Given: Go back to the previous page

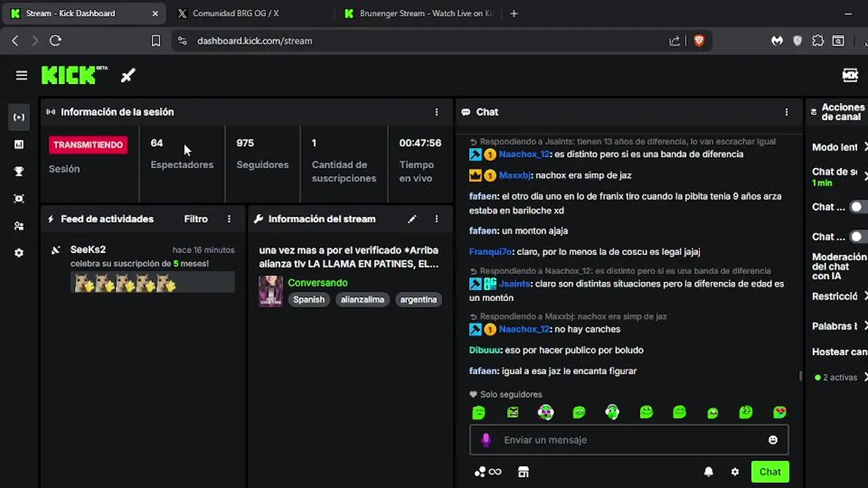Looking at the screenshot, I should click(x=15, y=41).
